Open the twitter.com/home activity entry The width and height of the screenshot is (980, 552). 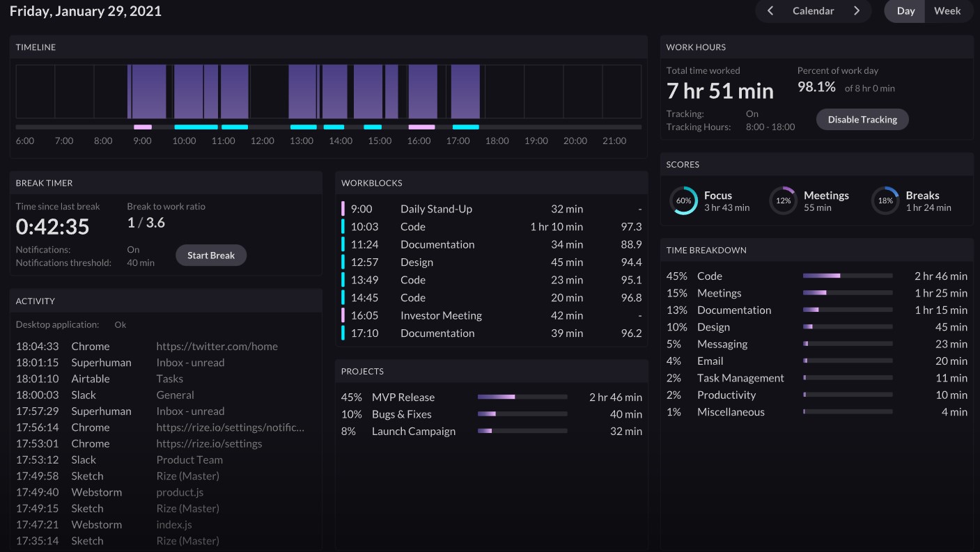point(217,347)
